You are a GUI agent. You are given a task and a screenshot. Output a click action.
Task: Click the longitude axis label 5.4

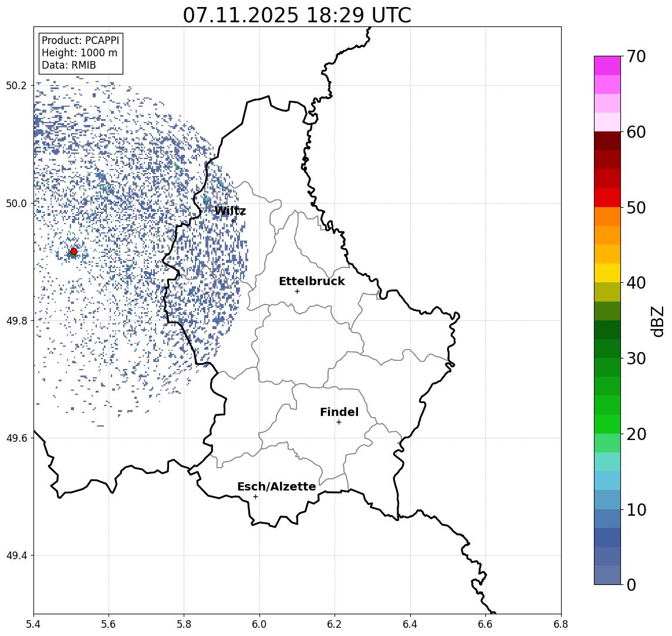coord(33,624)
